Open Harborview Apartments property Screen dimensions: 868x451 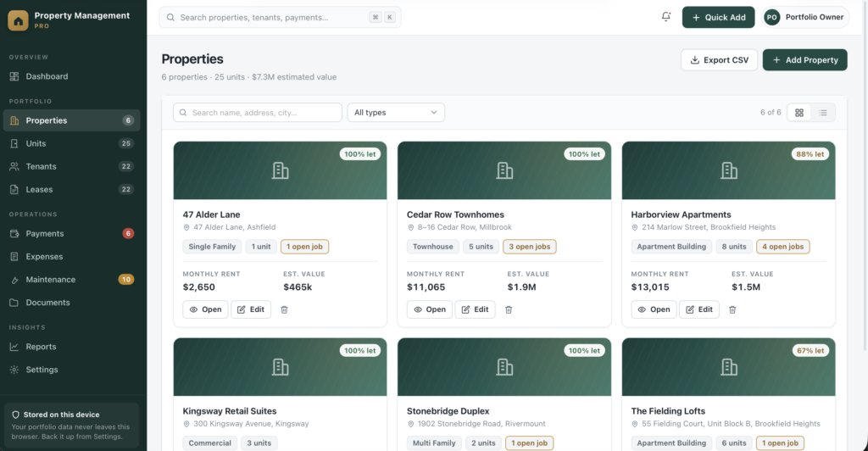tap(654, 310)
